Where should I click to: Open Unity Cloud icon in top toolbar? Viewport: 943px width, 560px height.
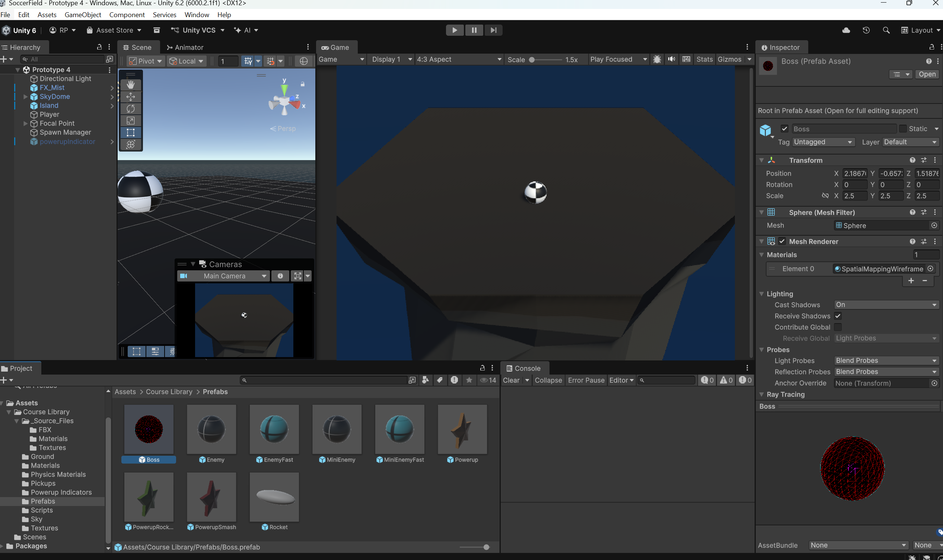click(x=846, y=30)
